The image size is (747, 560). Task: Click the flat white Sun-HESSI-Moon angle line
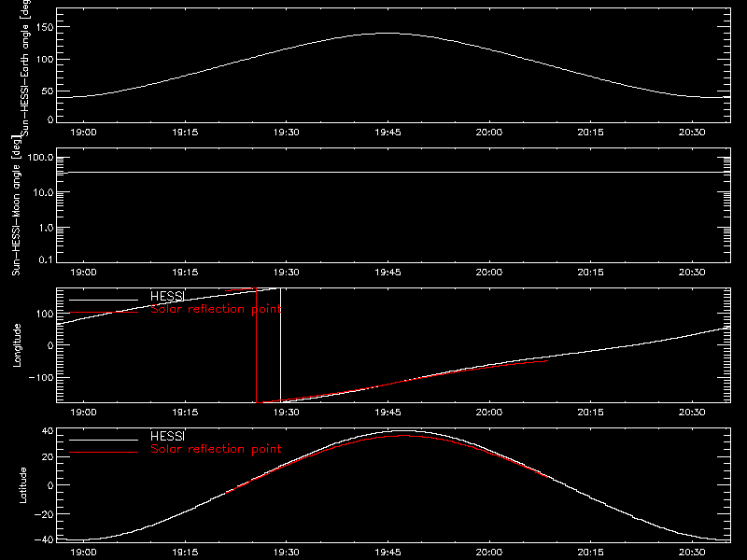[393, 172]
